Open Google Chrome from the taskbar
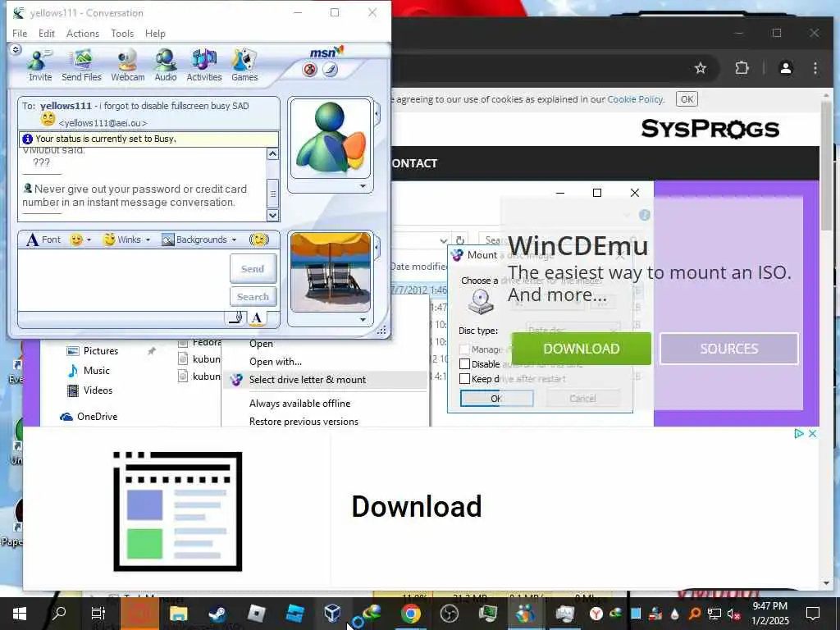840x630 pixels. click(411, 614)
